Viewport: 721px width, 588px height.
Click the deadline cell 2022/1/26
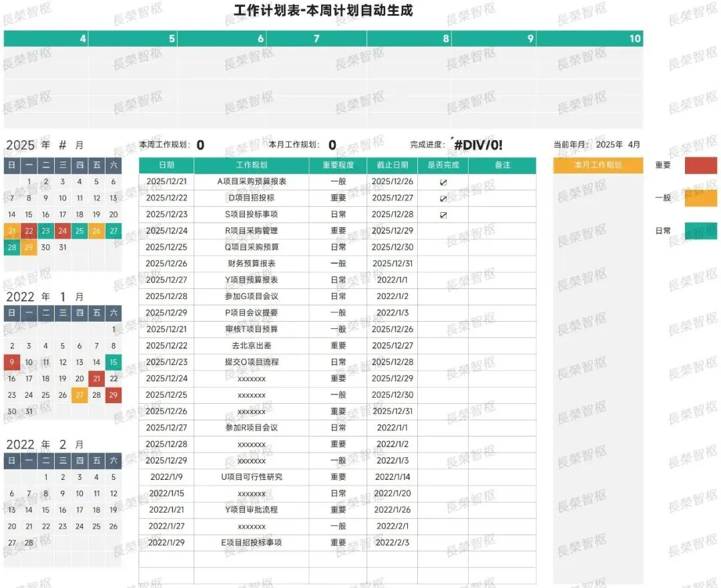point(393,510)
